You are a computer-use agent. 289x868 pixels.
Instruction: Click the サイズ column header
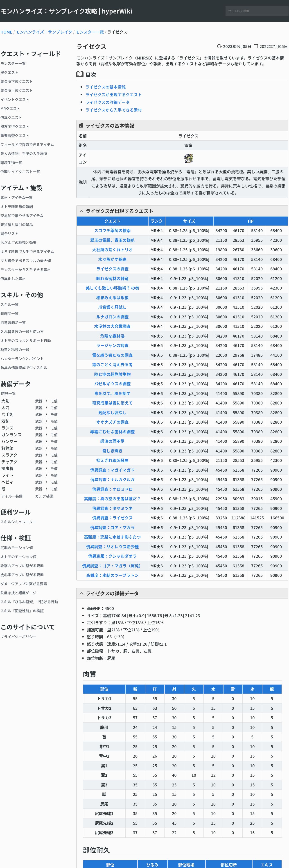pyautogui.click(x=189, y=221)
